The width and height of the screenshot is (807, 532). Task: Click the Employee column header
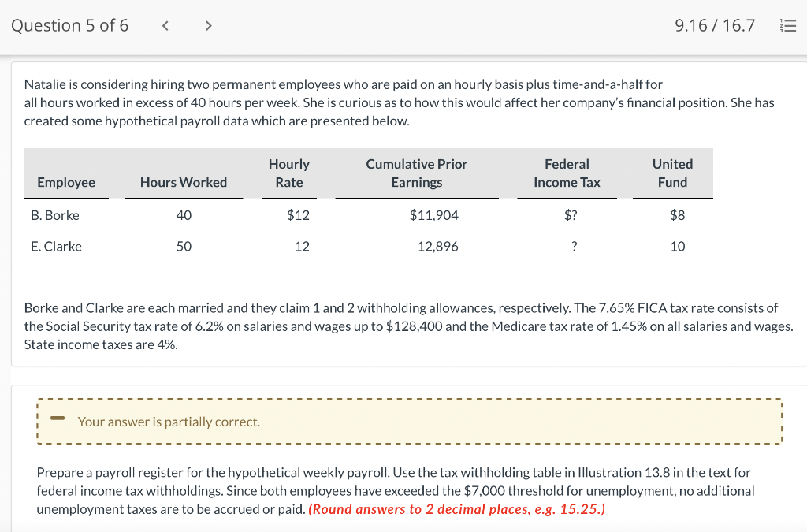coord(66,182)
